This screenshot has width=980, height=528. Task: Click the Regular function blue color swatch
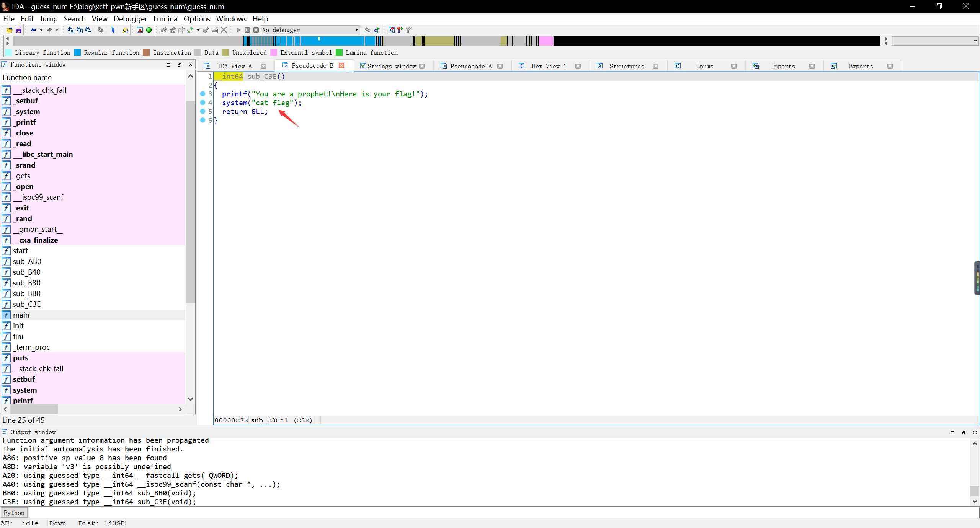[77, 52]
